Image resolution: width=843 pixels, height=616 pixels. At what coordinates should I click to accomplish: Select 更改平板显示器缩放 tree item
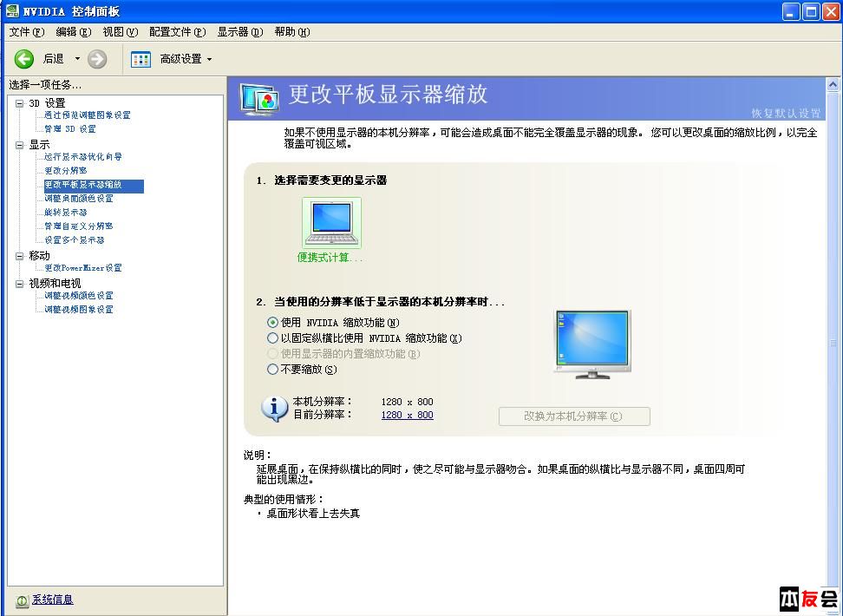(94, 185)
